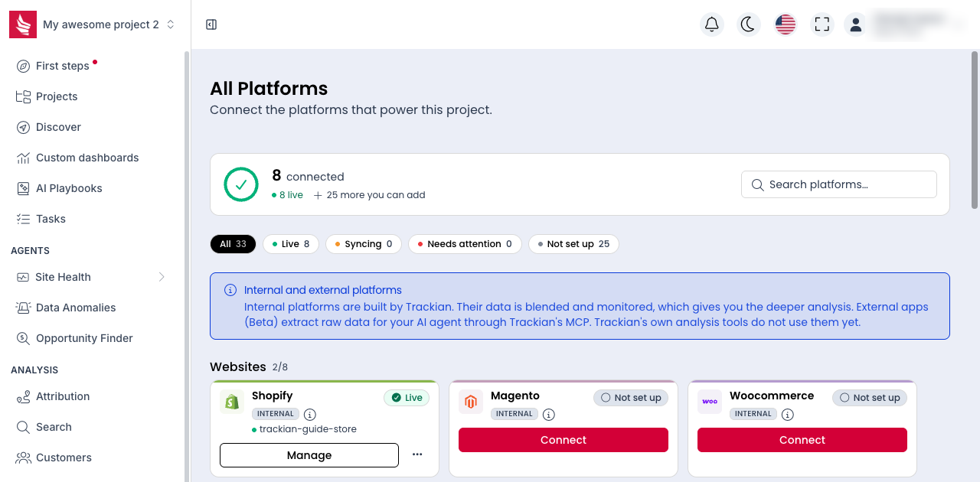The width and height of the screenshot is (980, 482).
Task: Click the Magento logo
Action: pyautogui.click(x=471, y=402)
